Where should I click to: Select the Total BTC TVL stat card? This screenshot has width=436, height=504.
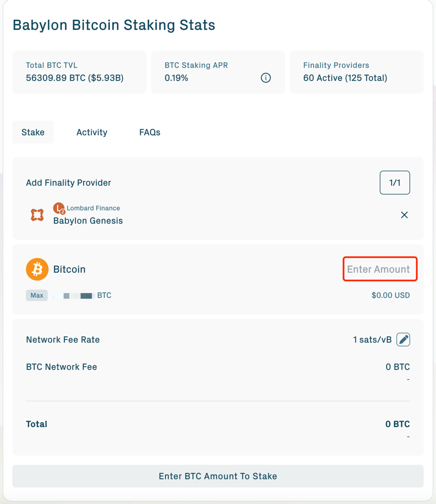79,72
